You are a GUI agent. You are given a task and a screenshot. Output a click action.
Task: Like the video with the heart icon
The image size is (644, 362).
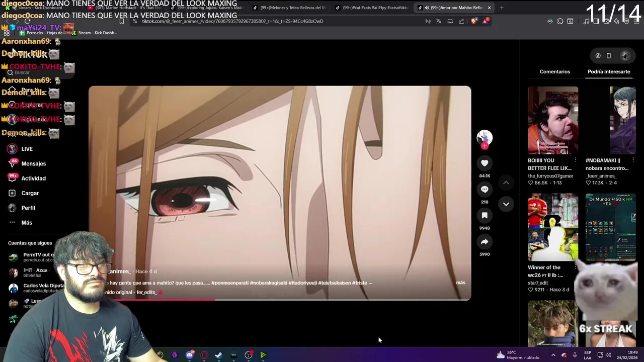pyautogui.click(x=485, y=163)
